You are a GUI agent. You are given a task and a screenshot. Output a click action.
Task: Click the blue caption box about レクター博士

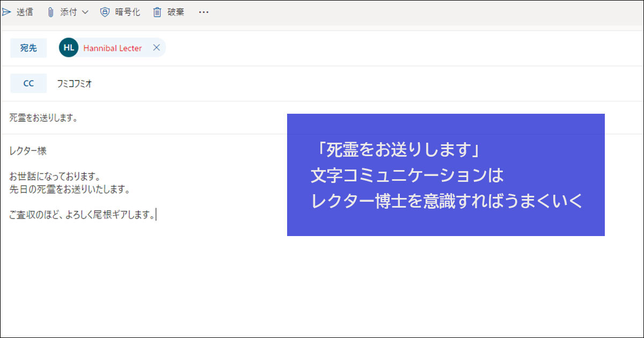[x=447, y=174]
